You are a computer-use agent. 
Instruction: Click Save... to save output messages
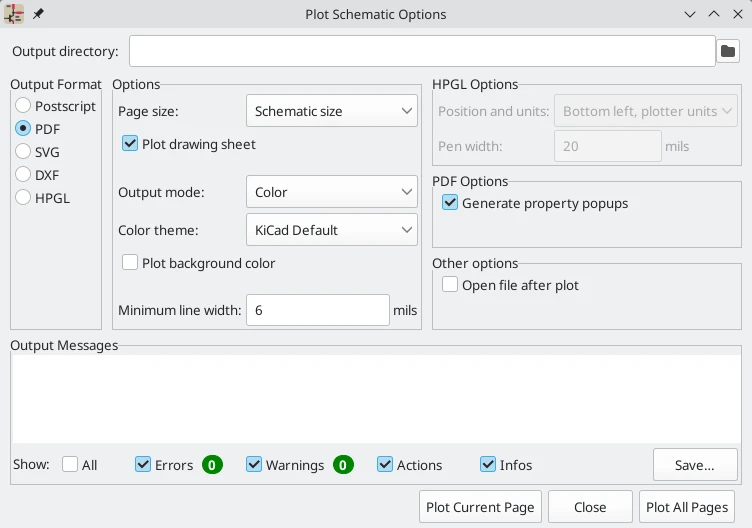(x=694, y=465)
